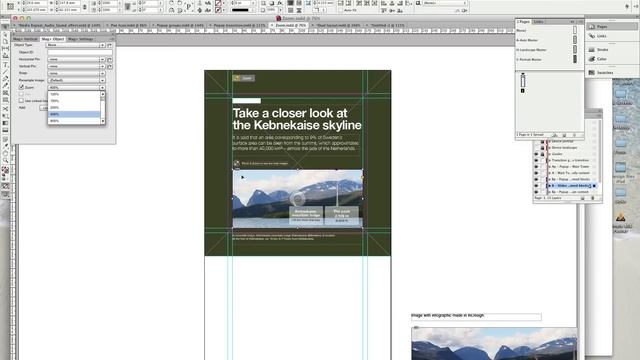Screen dimensions: 640x360
Task: Unlock the Device landscape layer
Action: click(542, 148)
